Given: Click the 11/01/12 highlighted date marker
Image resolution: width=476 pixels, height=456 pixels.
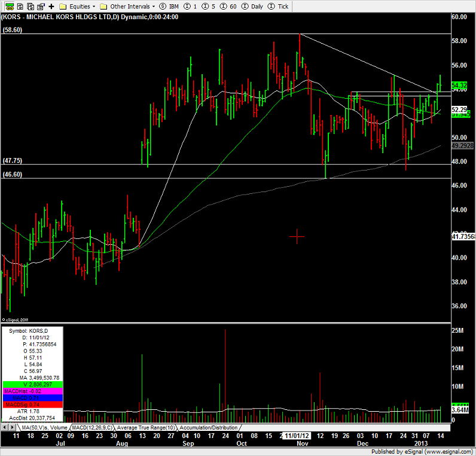Looking at the screenshot, I should pyautogui.click(x=297, y=436).
